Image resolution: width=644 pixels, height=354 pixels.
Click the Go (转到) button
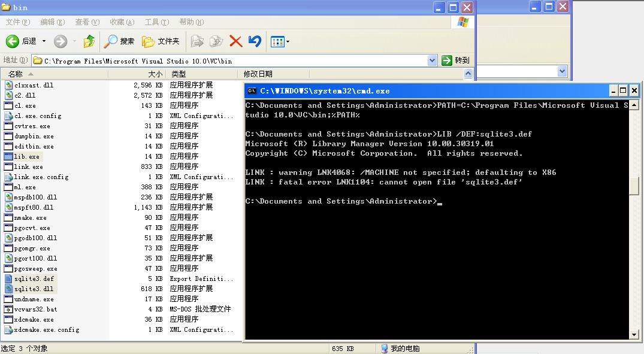pos(455,60)
